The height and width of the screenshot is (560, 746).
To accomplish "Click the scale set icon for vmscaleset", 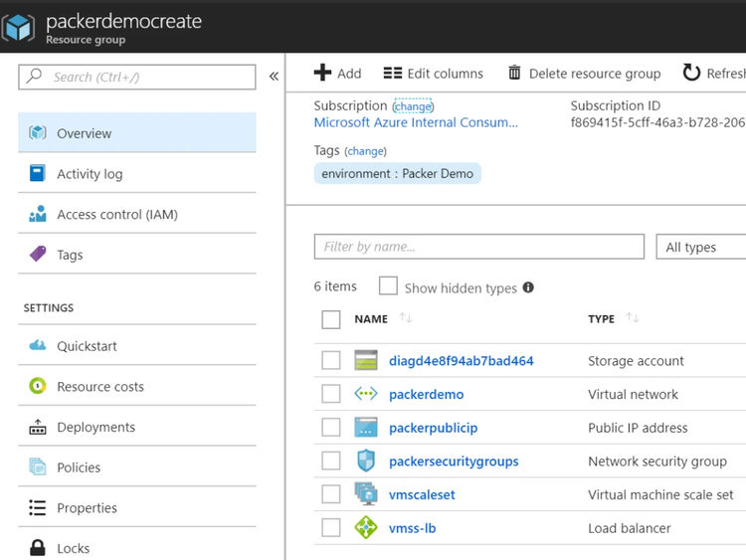I will (366, 494).
